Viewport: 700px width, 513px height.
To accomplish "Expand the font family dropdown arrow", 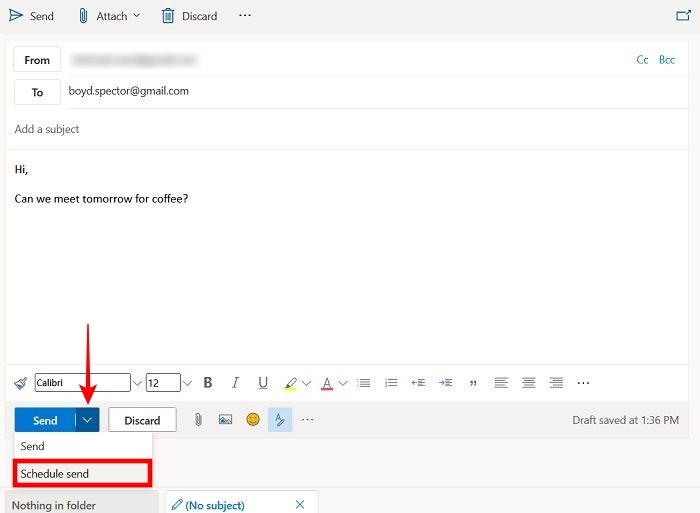I will pyautogui.click(x=137, y=383).
